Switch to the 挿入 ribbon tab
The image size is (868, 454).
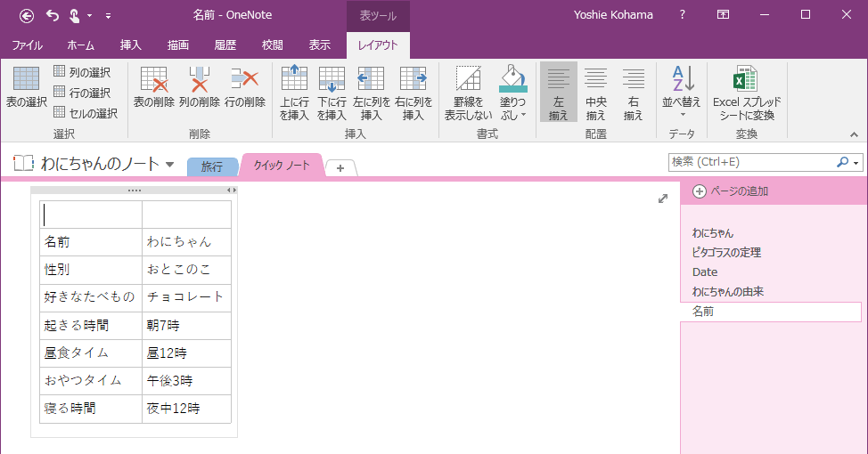click(x=131, y=45)
